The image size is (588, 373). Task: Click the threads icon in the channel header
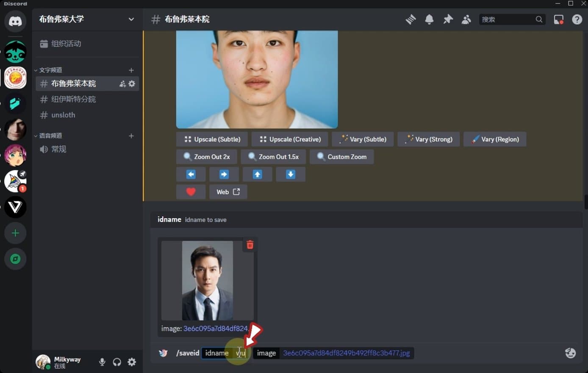(x=410, y=19)
